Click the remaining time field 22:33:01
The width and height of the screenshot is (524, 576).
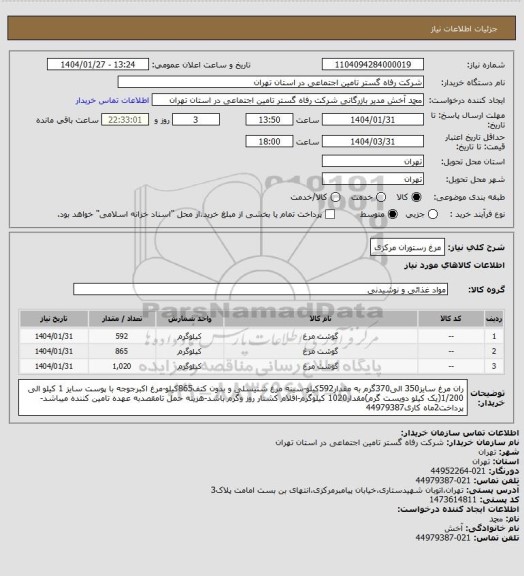pyautogui.click(x=125, y=120)
